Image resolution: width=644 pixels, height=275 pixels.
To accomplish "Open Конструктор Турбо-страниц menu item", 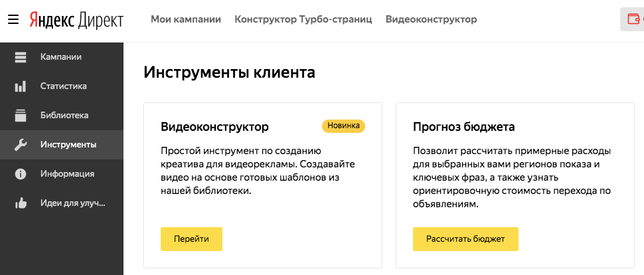I will [x=303, y=19].
